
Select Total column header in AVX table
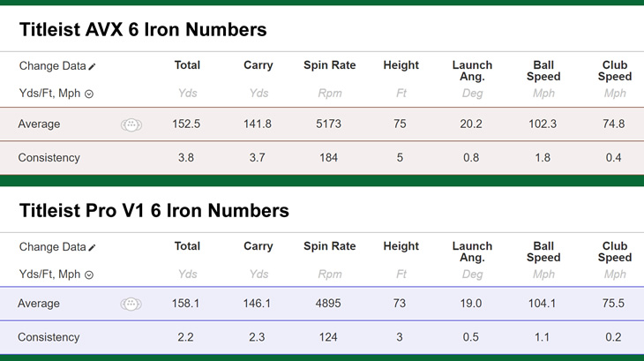(x=187, y=65)
